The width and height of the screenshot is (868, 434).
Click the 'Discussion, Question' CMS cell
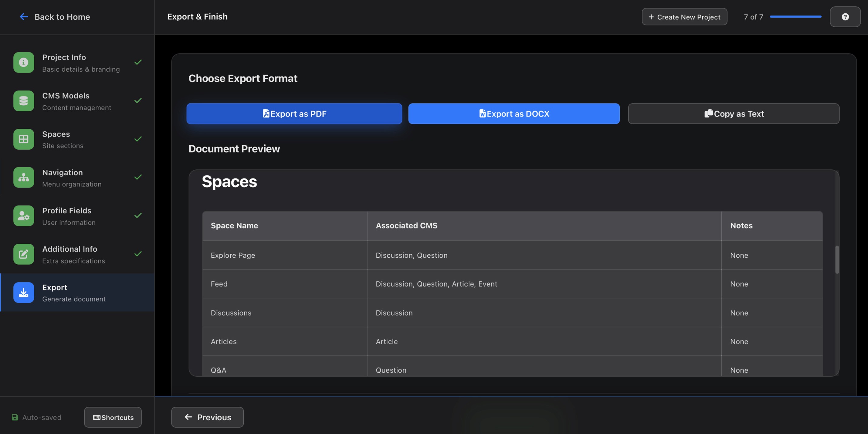tap(544, 255)
